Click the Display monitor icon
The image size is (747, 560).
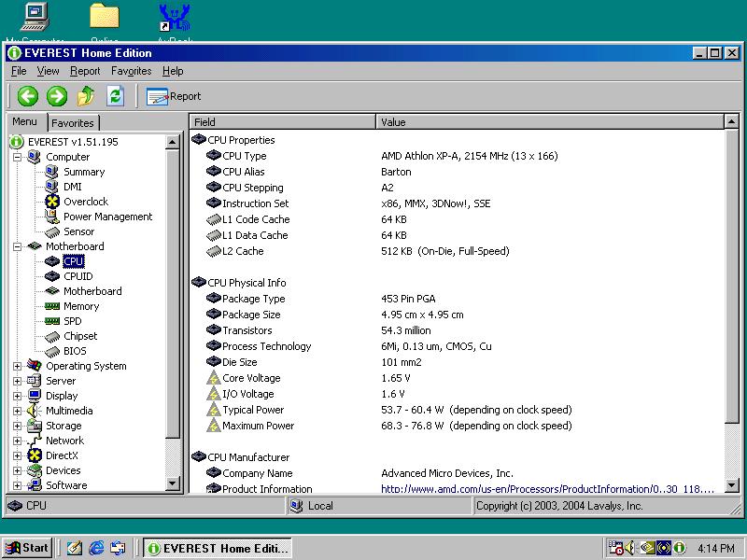35,395
